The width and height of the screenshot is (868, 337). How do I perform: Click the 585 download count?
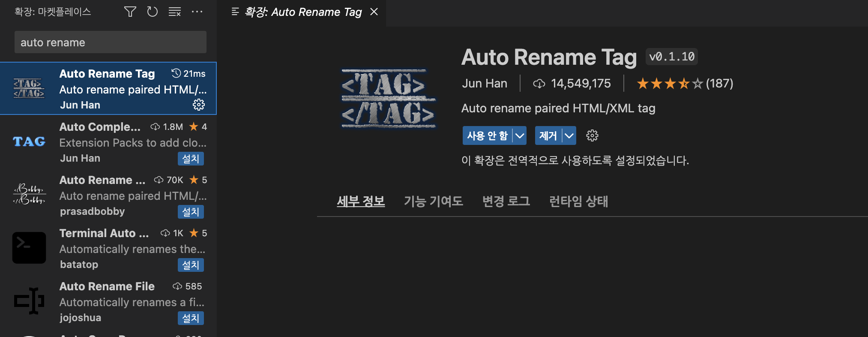(187, 286)
